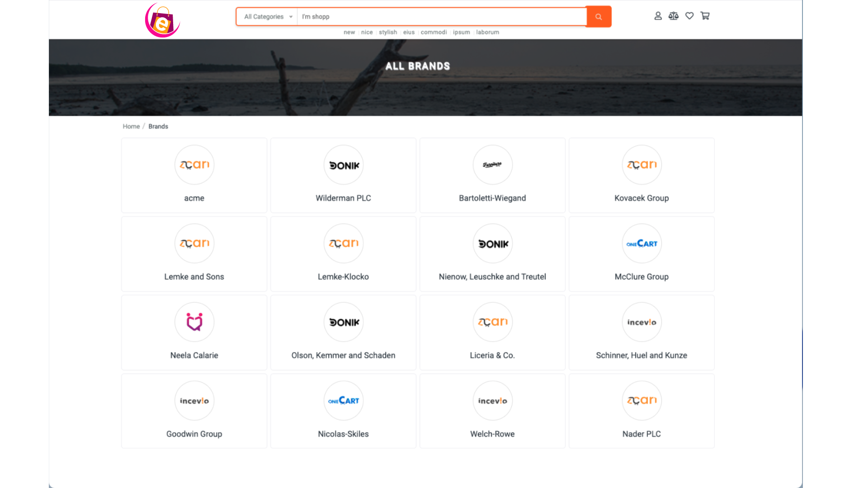Screen dimensions: 868x488
Task: Go to Home breadcrumb link
Action: tap(131, 127)
